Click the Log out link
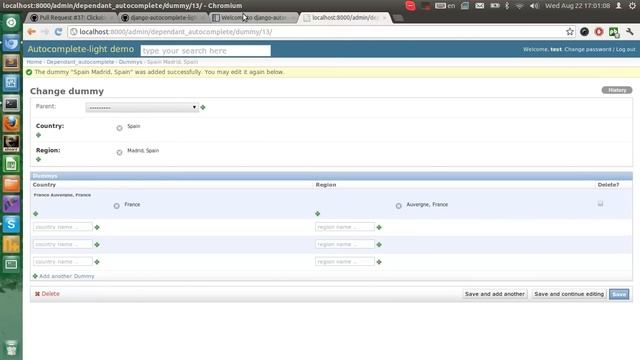The height and width of the screenshot is (360, 640). coord(626,49)
